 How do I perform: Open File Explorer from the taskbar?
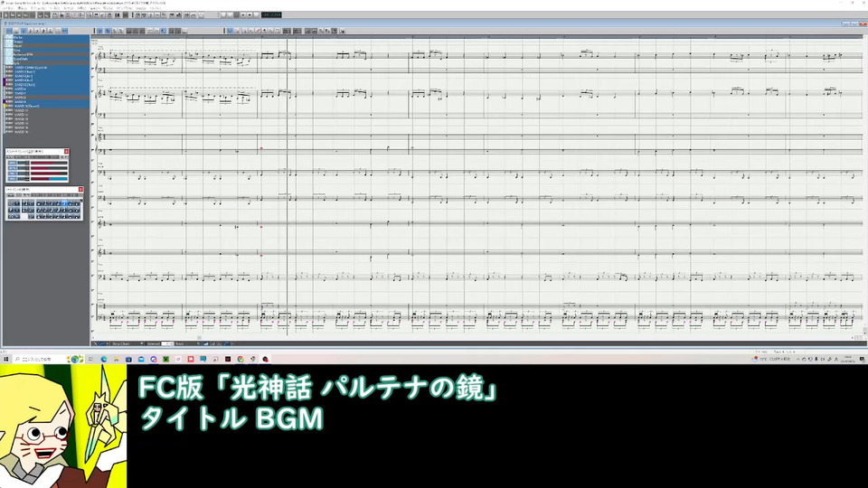pyautogui.click(x=117, y=359)
